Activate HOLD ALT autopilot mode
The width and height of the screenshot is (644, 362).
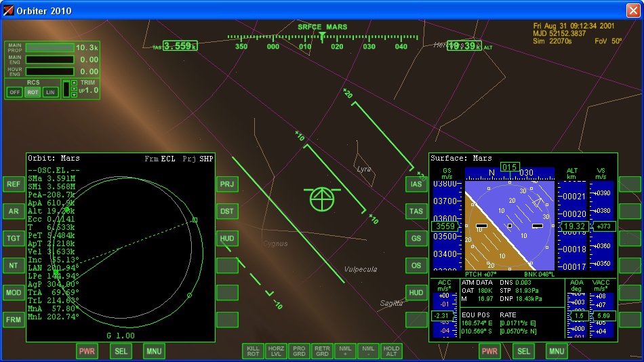(x=391, y=351)
